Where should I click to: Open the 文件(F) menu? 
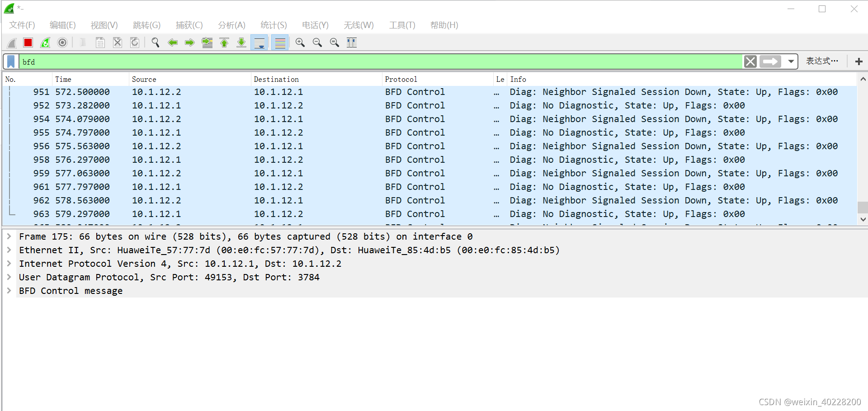pos(22,25)
